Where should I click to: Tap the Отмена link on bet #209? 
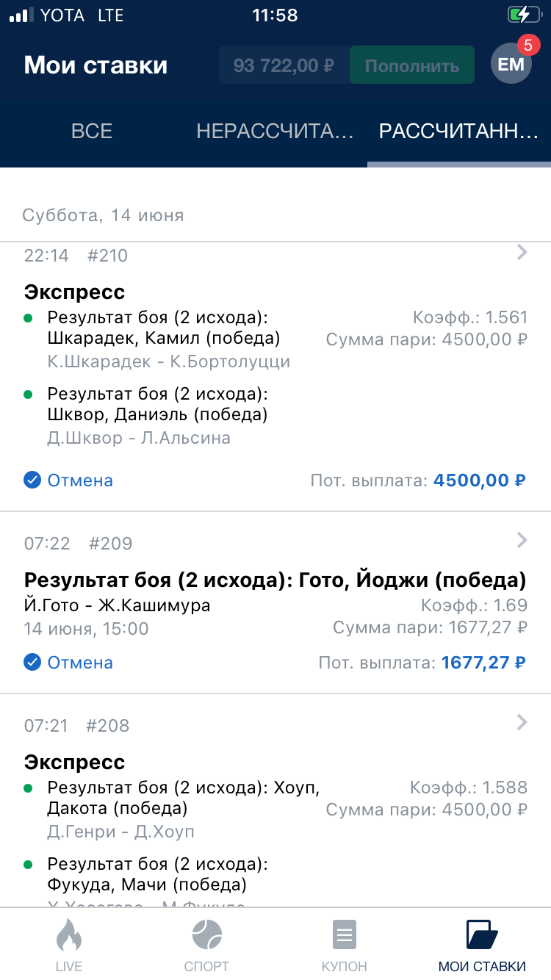coord(80,663)
